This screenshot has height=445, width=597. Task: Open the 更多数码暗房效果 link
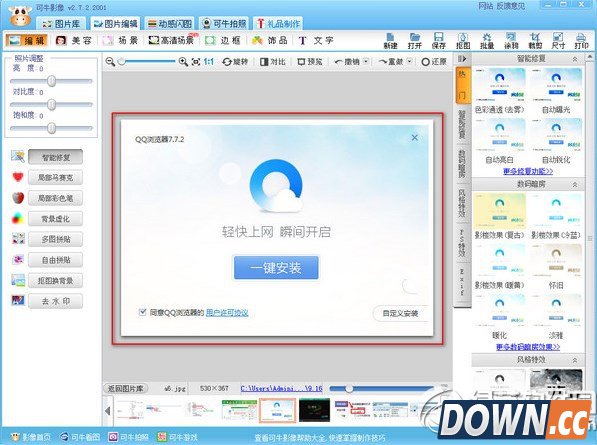(x=528, y=347)
